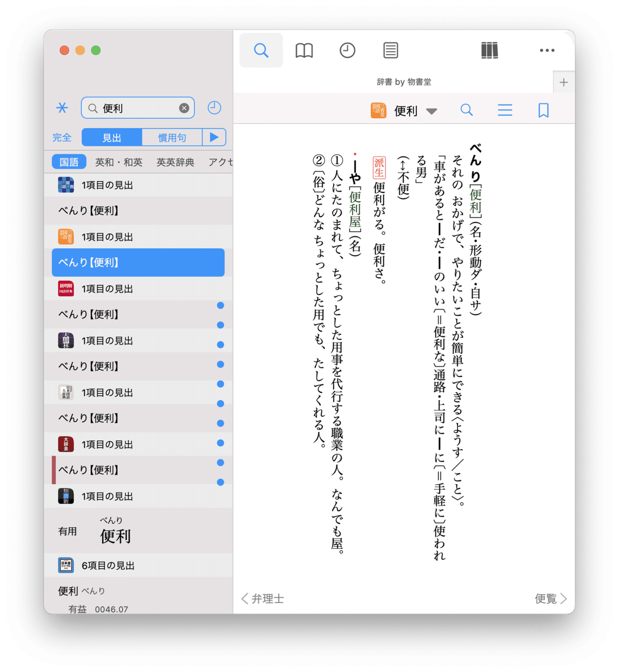
Task: Open the 便利 べんり thesaurus entry
Action: coord(138,596)
